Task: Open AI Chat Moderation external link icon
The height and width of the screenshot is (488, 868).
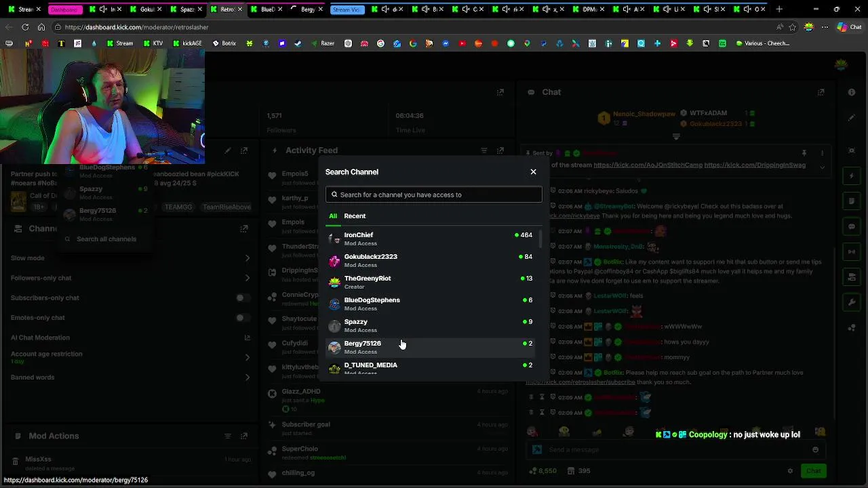Action: (x=248, y=338)
